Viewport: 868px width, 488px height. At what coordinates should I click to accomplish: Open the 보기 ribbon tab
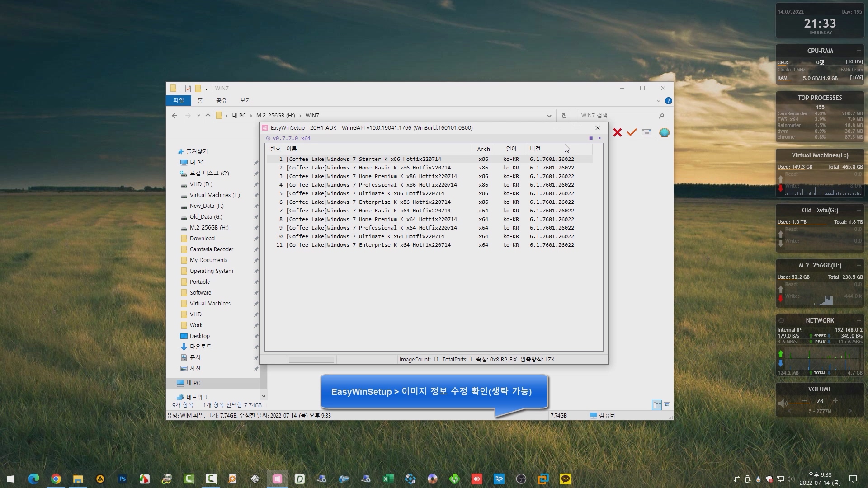[x=245, y=100]
